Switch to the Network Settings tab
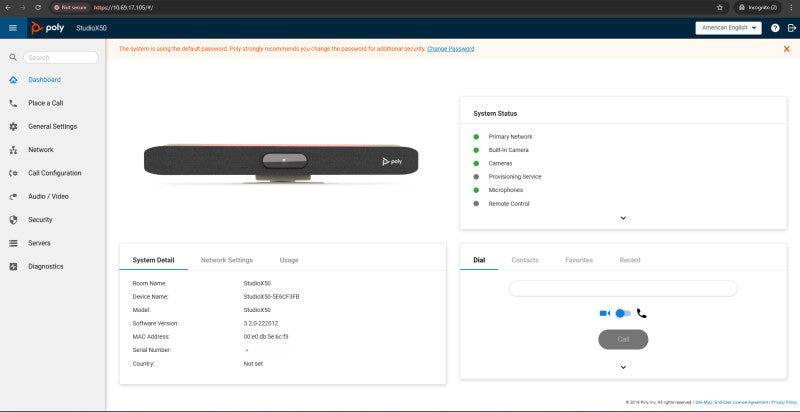The image size is (800, 412). point(227,260)
